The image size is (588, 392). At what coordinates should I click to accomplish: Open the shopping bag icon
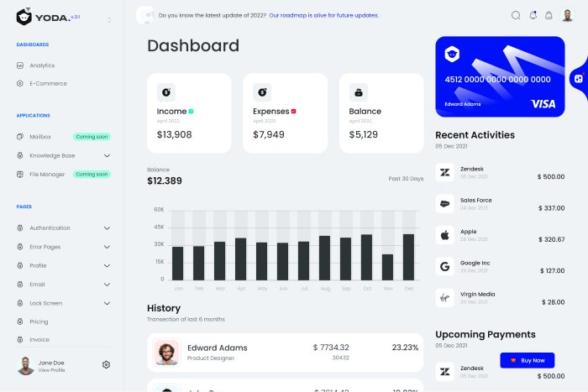pos(549,15)
